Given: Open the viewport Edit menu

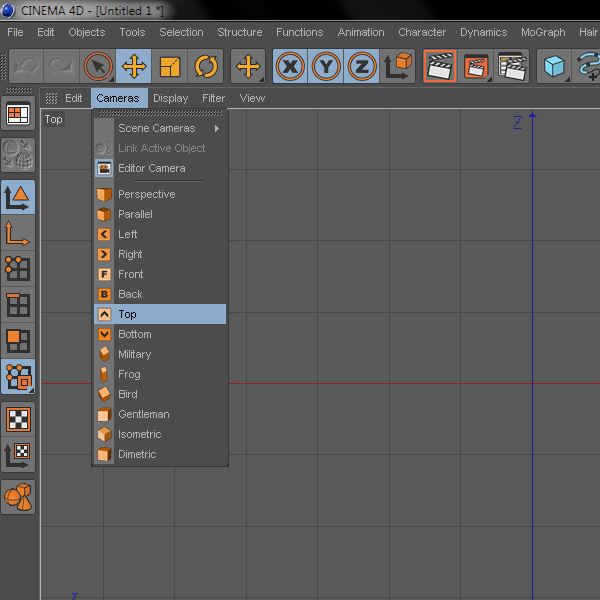Looking at the screenshot, I should click(x=73, y=98).
